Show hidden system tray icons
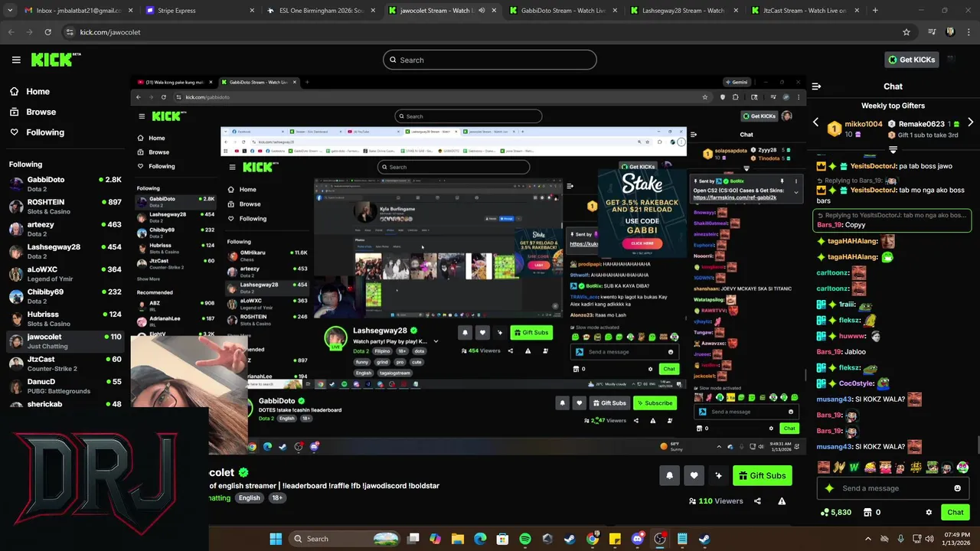 [867, 539]
